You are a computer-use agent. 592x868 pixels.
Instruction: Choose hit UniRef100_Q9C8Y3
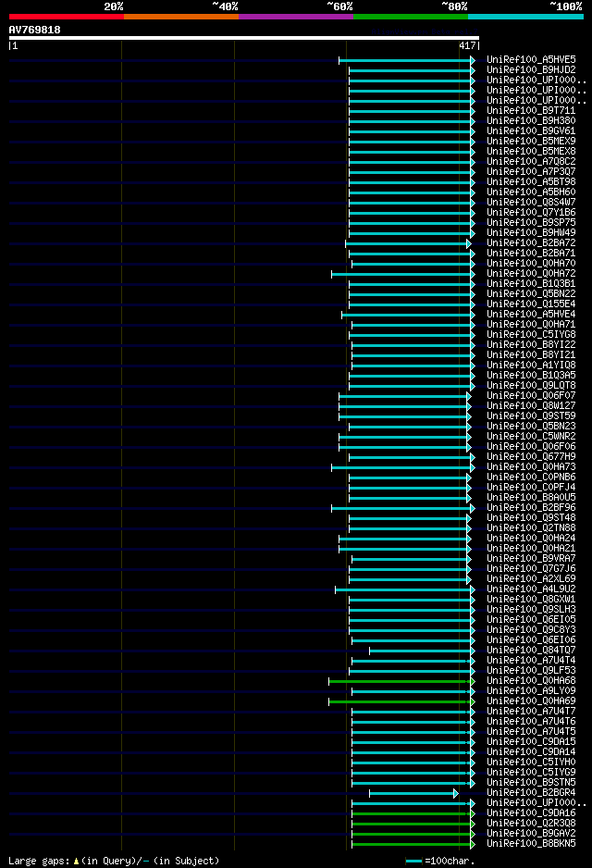click(531, 630)
